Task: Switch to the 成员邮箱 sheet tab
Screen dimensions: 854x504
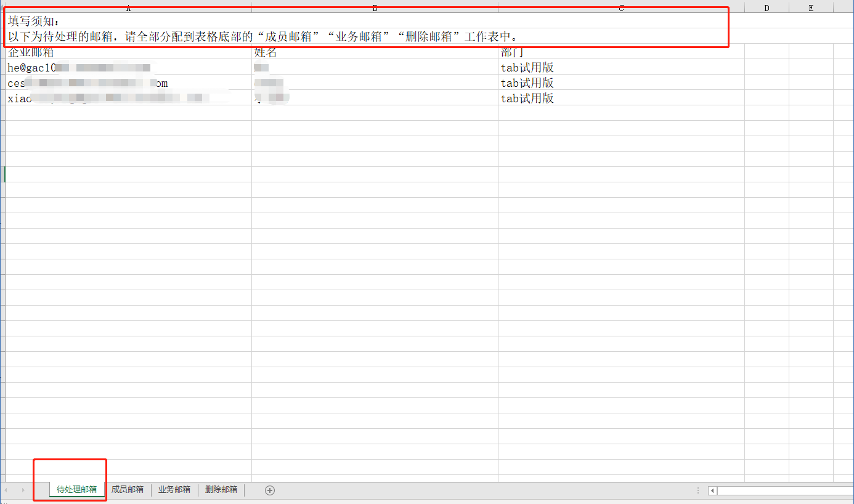Action: point(128,489)
